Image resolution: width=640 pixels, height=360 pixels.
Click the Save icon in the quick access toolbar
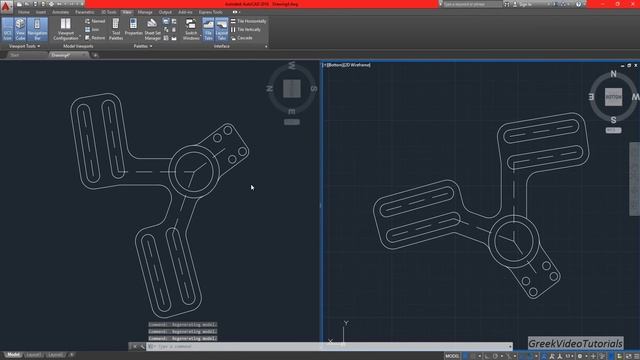[36, 4]
